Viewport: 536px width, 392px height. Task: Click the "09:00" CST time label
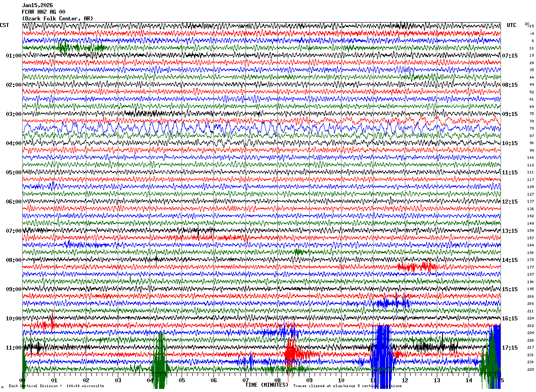point(13,289)
